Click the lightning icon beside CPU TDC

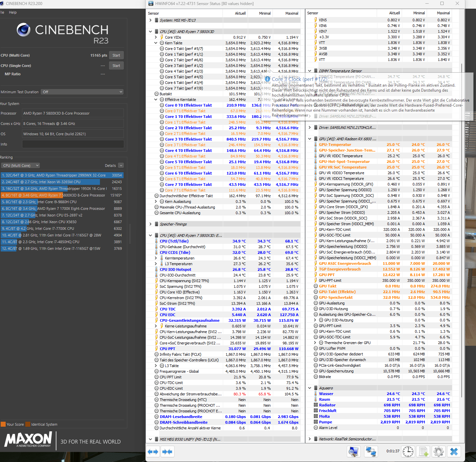pyautogui.click(x=157, y=309)
